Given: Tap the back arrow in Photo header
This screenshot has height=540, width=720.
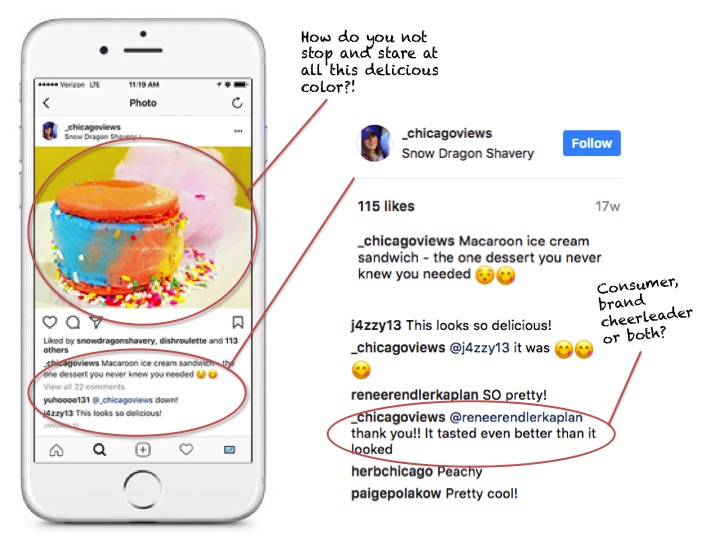Looking at the screenshot, I should click(x=46, y=103).
